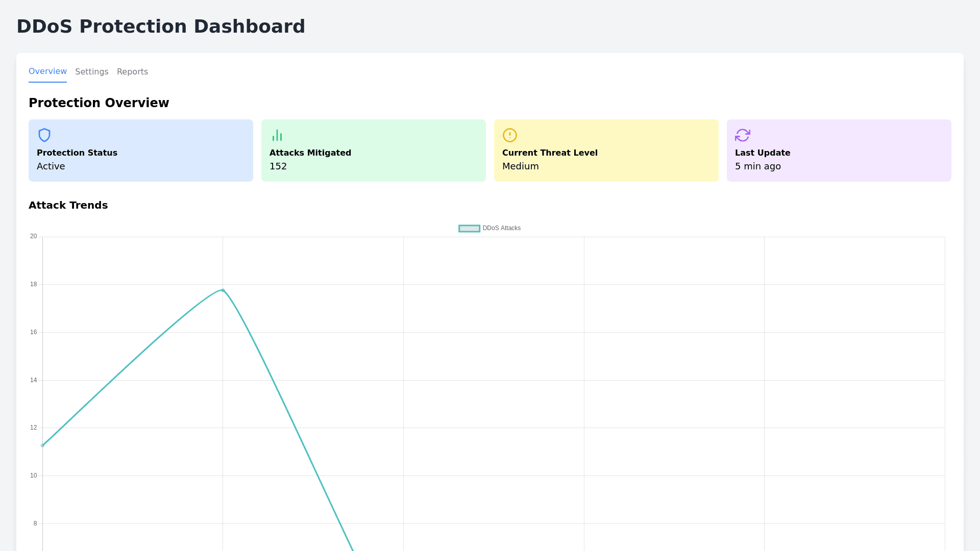Click the 152 attacks mitigated value

click(278, 166)
